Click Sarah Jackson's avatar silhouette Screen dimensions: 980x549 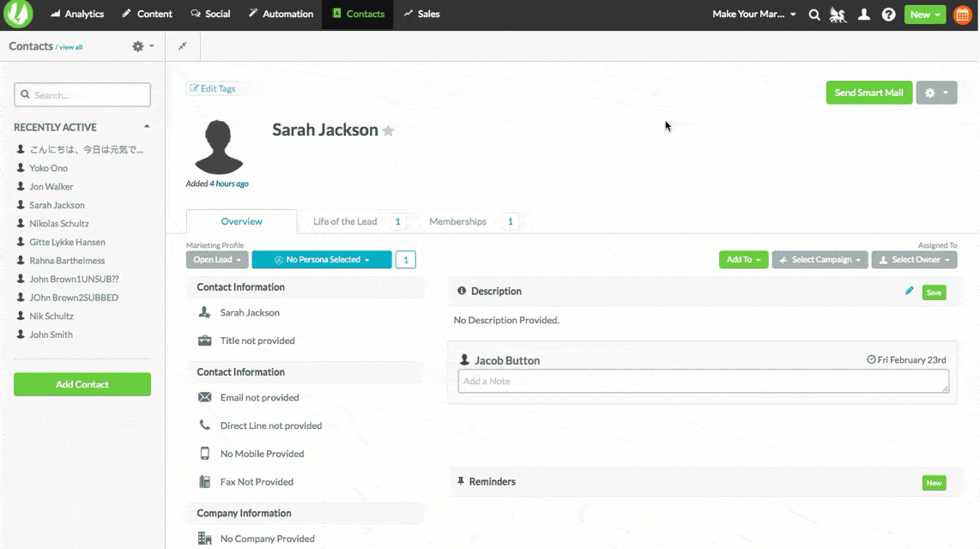coord(219,147)
